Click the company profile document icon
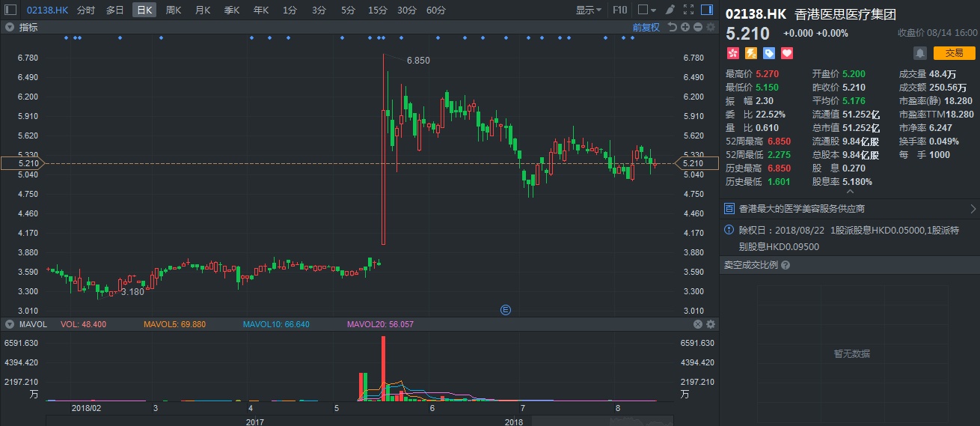Viewport: 980px width, 426px height. [x=730, y=209]
